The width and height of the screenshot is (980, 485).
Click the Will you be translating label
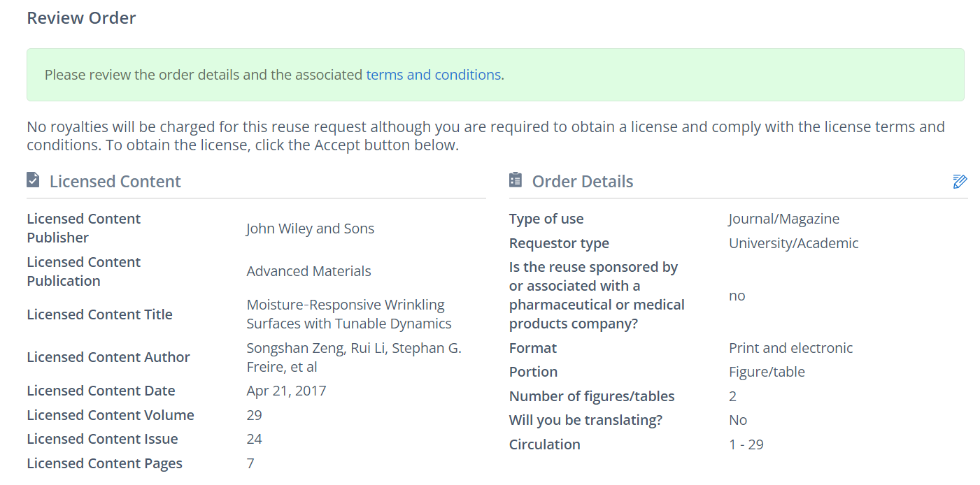585,420
